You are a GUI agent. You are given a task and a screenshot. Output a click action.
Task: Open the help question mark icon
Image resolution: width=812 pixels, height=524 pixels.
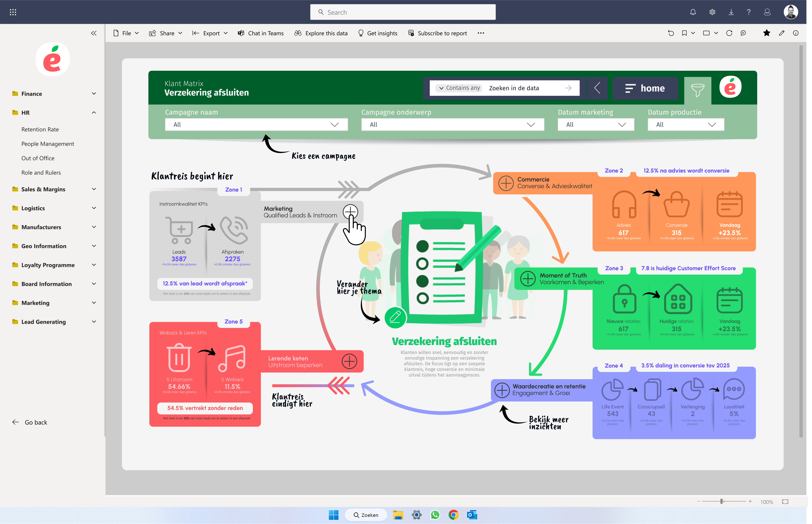[x=749, y=12]
